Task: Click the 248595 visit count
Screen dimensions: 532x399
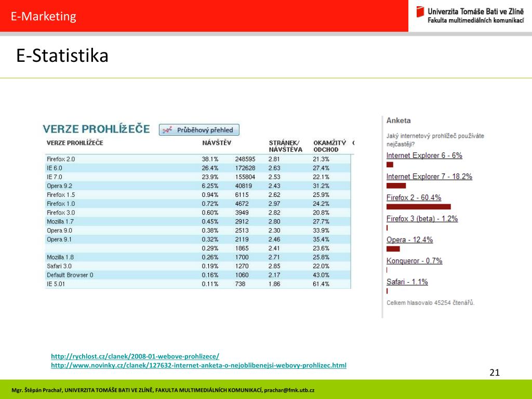Action: coord(245,159)
